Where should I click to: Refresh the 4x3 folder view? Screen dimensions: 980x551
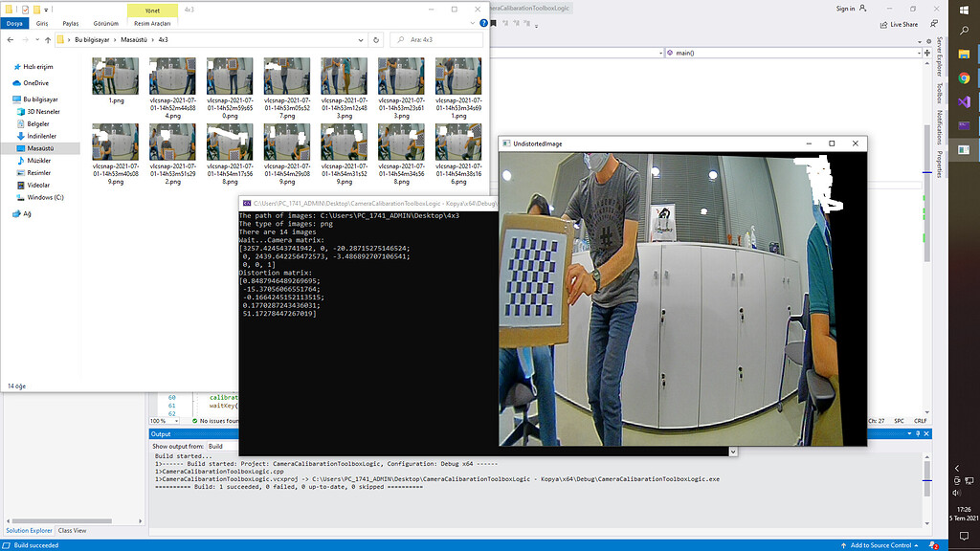click(x=374, y=40)
